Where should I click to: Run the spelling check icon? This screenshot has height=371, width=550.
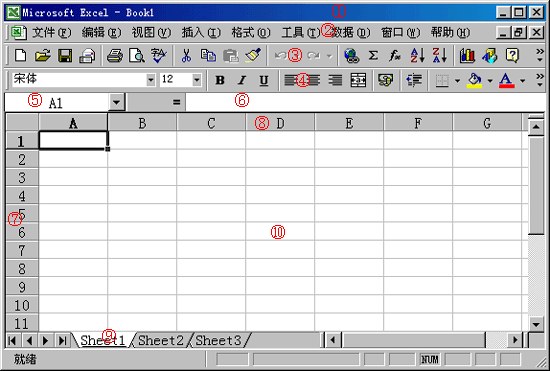(159, 55)
